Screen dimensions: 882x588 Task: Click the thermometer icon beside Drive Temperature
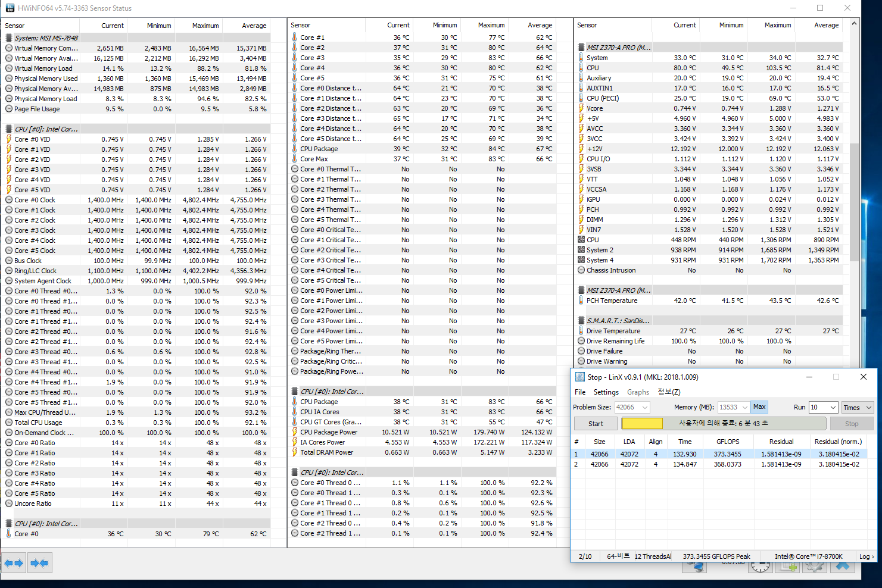[x=581, y=331]
